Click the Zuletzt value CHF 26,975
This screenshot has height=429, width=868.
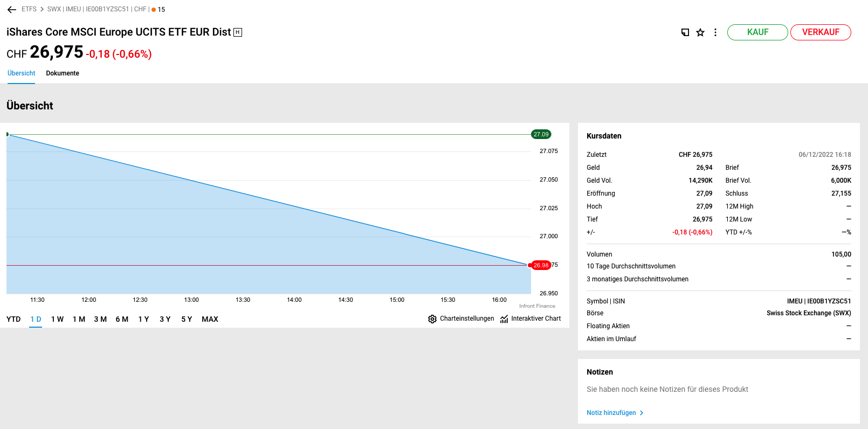[x=695, y=155]
